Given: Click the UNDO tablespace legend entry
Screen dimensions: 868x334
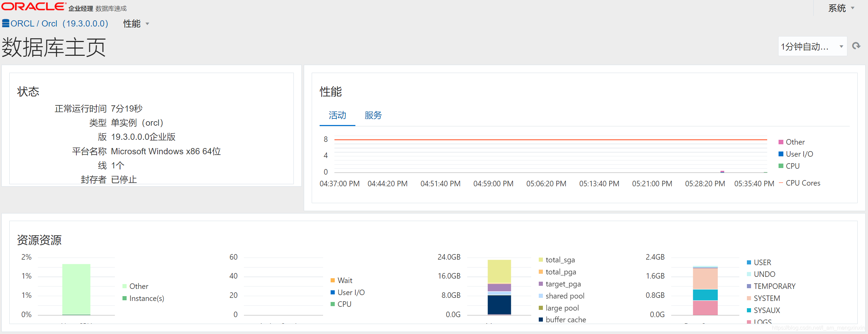Looking at the screenshot, I should point(761,274).
